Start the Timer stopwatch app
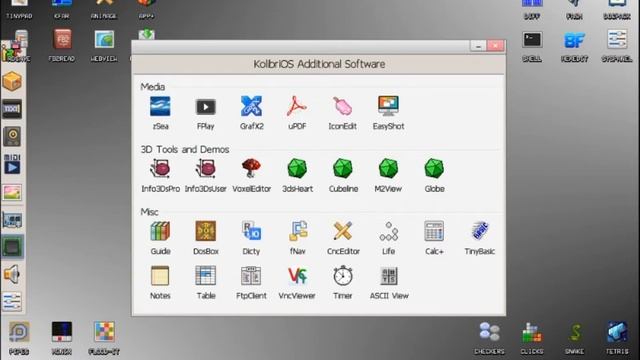Image resolution: width=640 pixels, height=360 pixels. coord(342,276)
